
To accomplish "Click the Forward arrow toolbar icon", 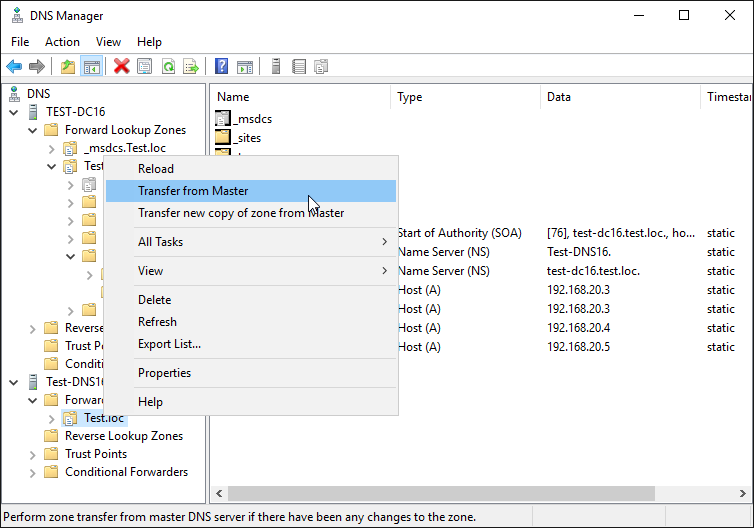I will [x=37, y=66].
